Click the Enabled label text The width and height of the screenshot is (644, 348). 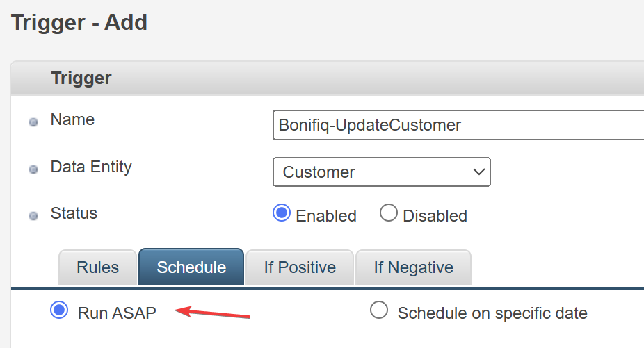point(326,216)
